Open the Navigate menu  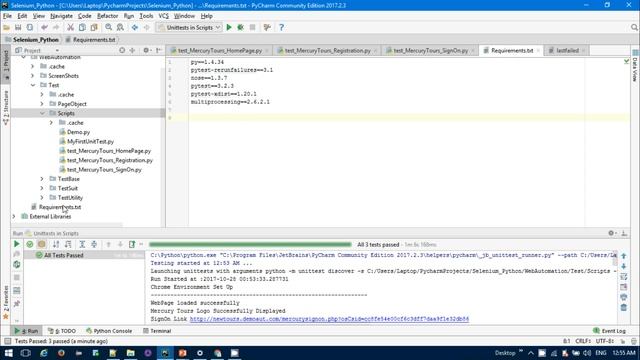(x=61, y=16)
